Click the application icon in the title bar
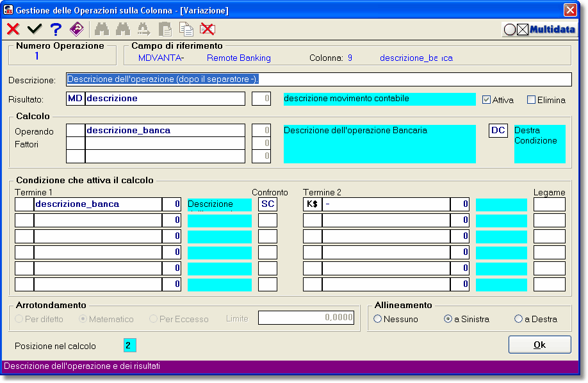The width and height of the screenshot is (588, 383). [8, 10]
